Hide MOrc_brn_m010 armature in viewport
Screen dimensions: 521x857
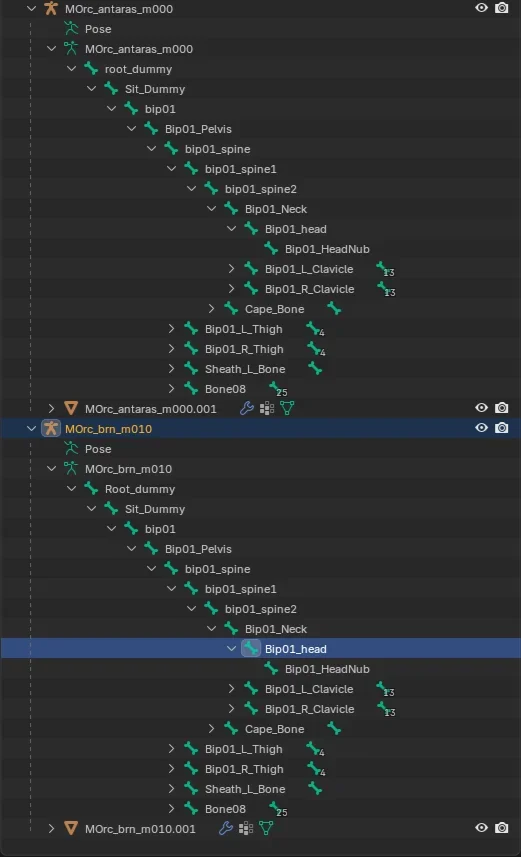pos(481,428)
